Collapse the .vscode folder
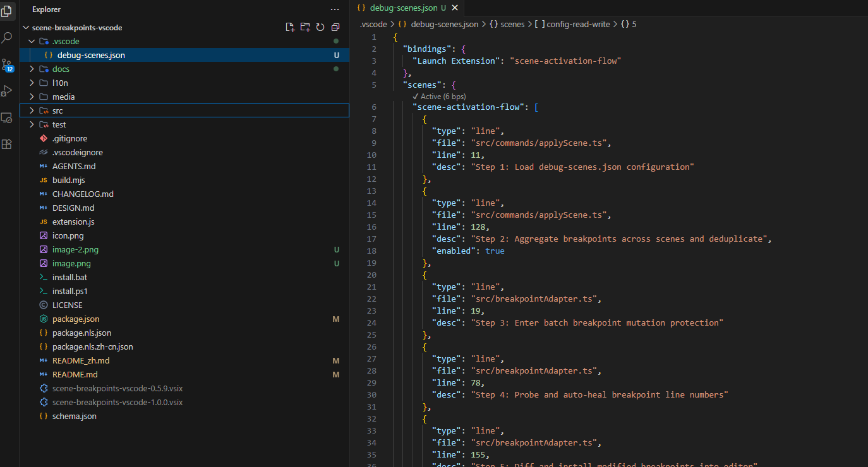868x467 pixels. (32, 41)
